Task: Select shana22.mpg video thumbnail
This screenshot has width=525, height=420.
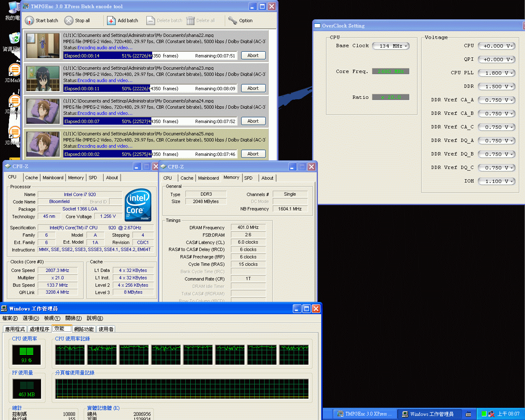Action: point(43,46)
